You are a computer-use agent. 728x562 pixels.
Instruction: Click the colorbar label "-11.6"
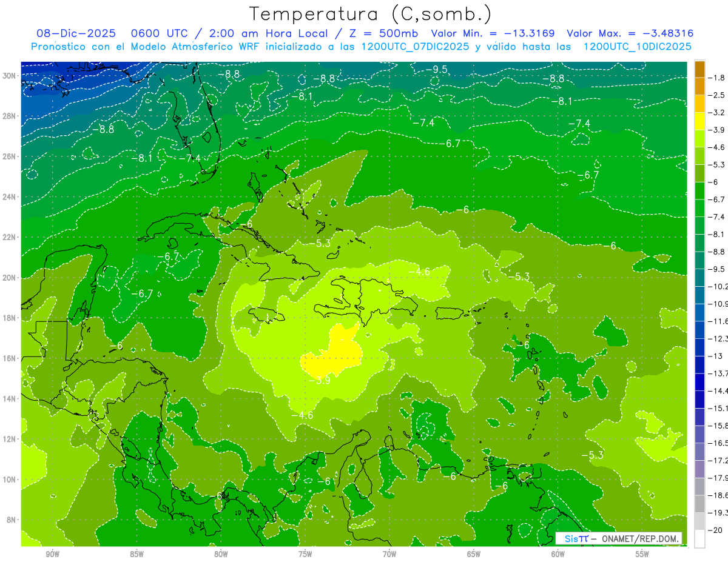click(x=719, y=321)
